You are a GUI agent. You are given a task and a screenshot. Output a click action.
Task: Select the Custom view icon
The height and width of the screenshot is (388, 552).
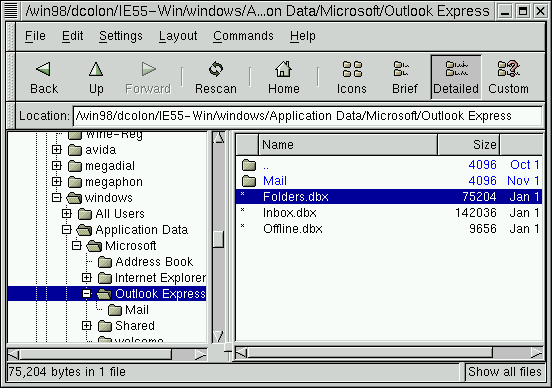point(508,69)
